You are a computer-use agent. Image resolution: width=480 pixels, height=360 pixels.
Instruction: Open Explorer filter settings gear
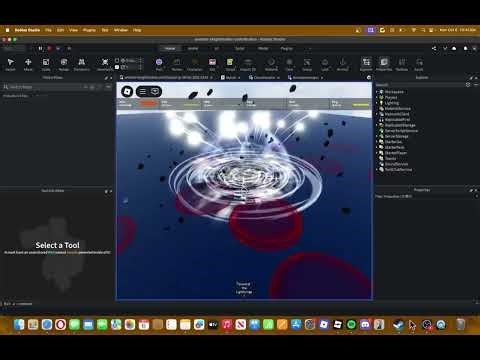[x=468, y=85]
